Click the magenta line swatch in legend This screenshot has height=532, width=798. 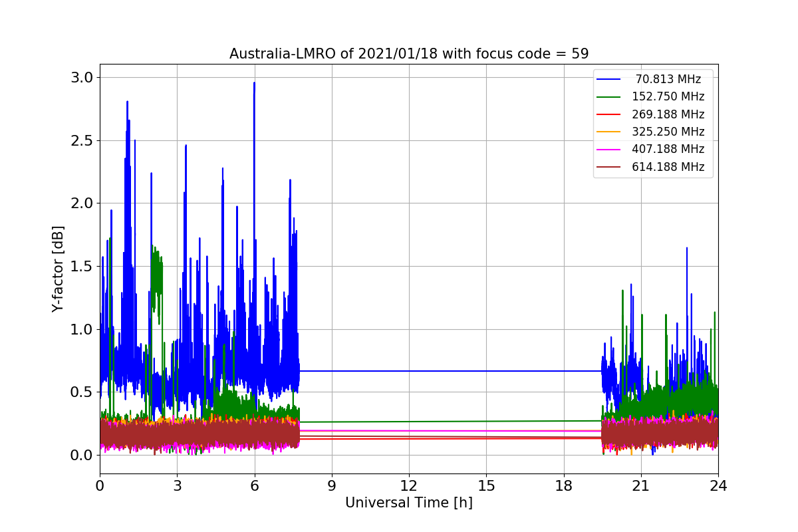tap(608, 150)
